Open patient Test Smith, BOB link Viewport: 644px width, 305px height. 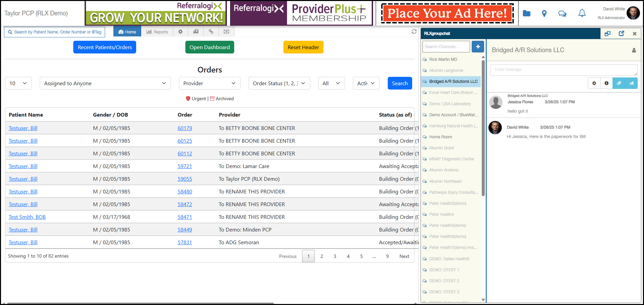point(27,217)
